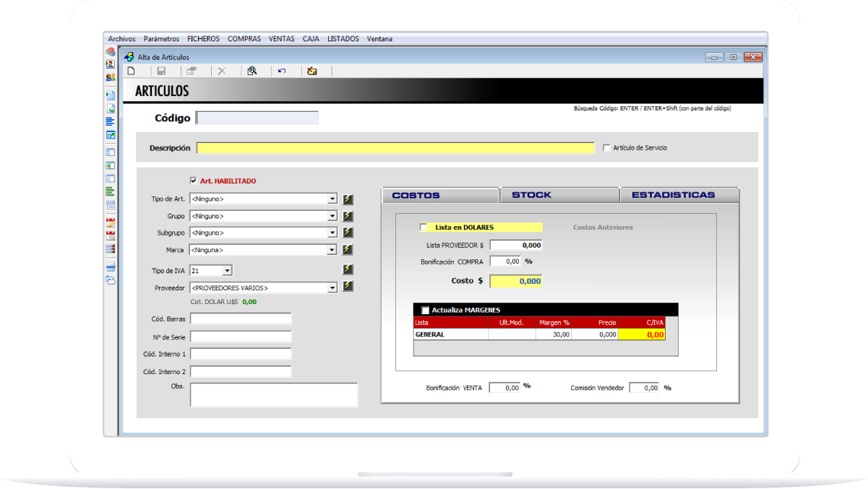Open the Tipo de IVA dropdown

226,271
